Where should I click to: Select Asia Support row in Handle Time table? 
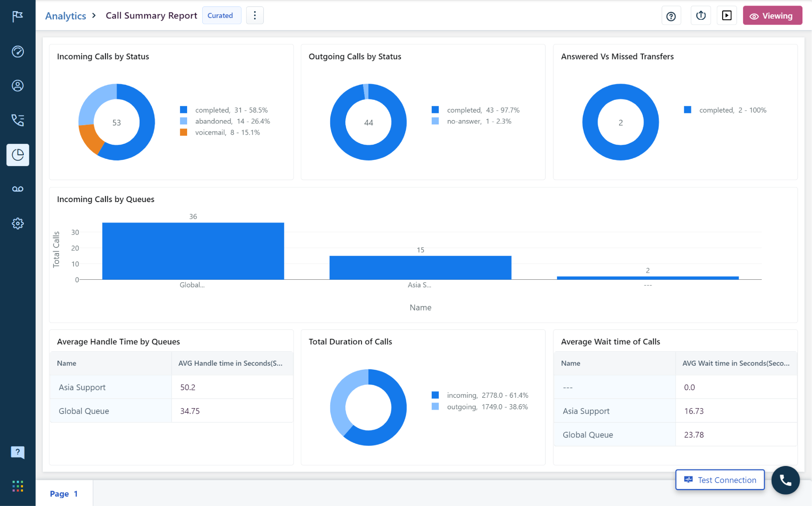coord(172,387)
